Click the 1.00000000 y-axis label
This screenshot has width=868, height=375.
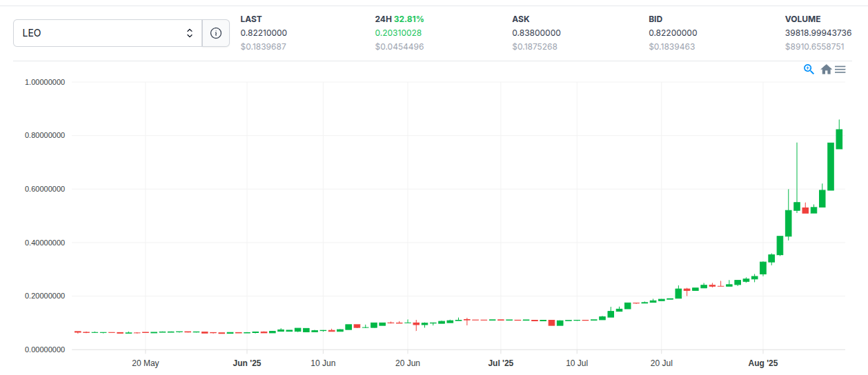point(45,82)
